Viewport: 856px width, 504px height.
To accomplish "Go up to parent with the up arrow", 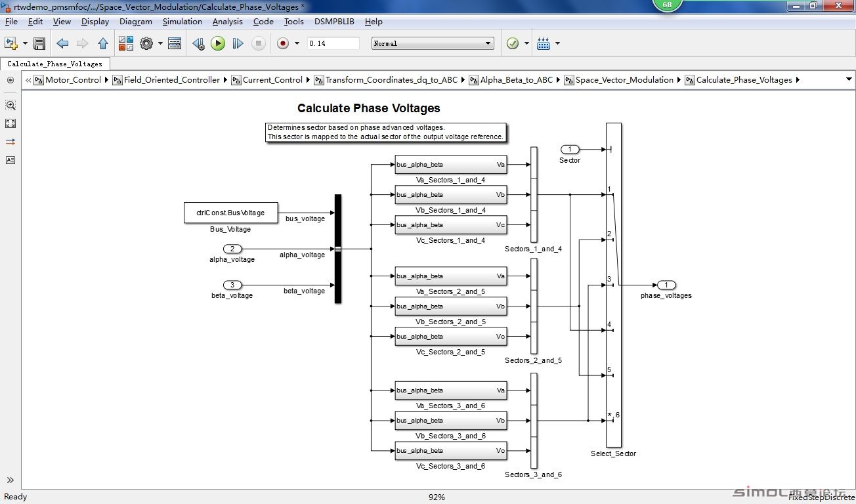I will [103, 43].
